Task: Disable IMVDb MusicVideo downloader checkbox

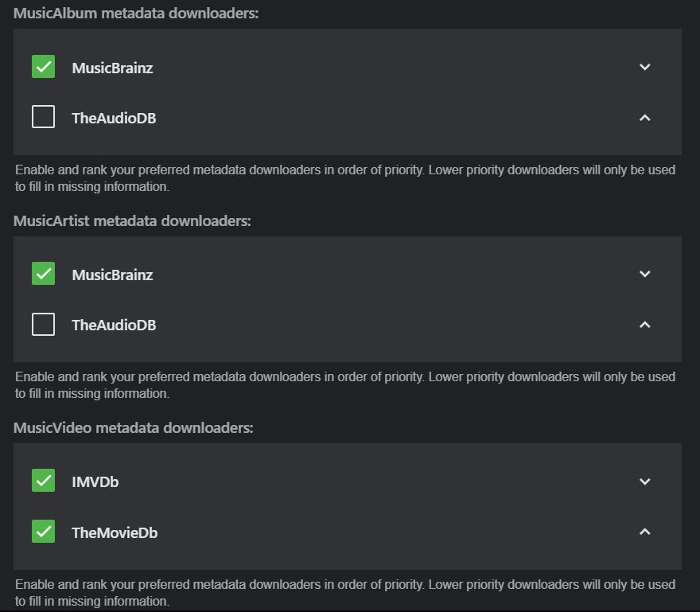Action: pyautogui.click(x=44, y=481)
